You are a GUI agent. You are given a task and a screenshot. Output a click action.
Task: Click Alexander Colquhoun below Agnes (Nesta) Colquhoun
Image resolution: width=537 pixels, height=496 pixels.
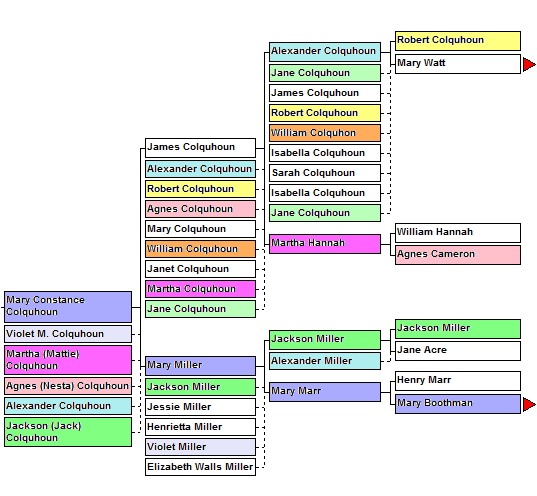pyautogui.click(x=68, y=406)
